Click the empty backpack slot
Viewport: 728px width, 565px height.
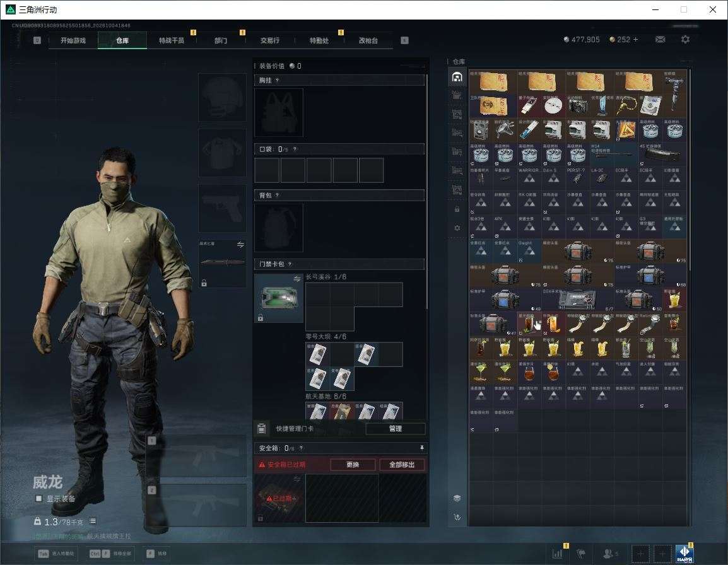coord(279,228)
